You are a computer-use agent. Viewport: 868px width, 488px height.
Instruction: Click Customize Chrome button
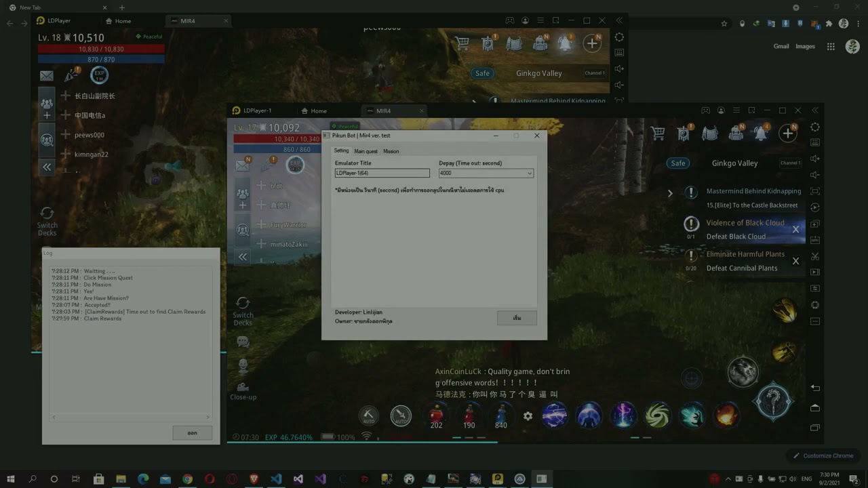click(823, 455)
